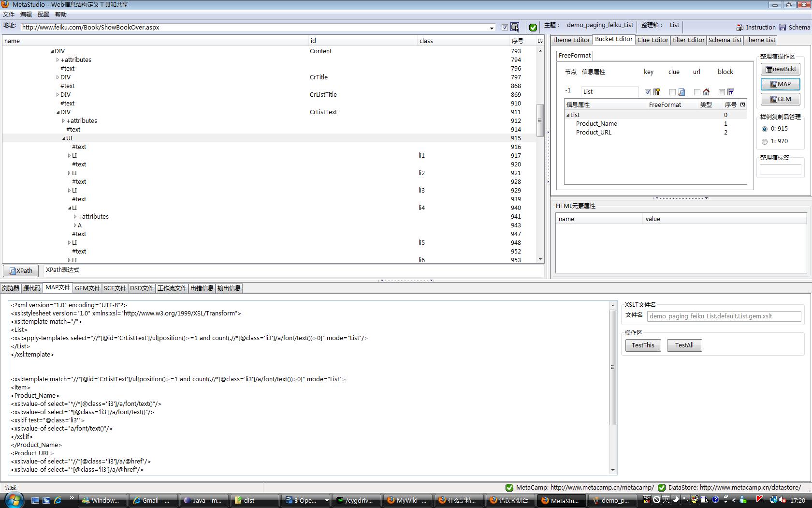
Task: Click the Schema save icon
Action: coord(783,27)
